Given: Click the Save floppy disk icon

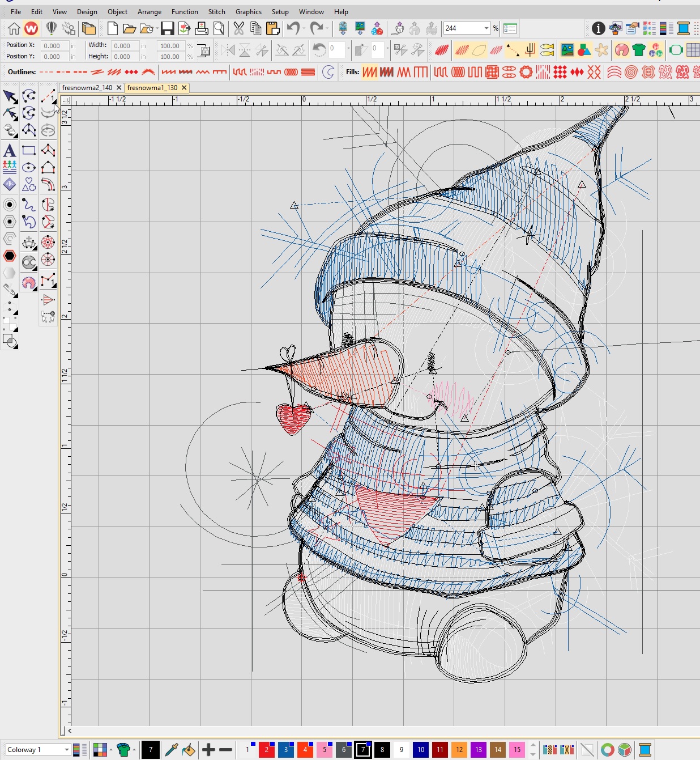Looking at the screenshot, I should point(167,28).
